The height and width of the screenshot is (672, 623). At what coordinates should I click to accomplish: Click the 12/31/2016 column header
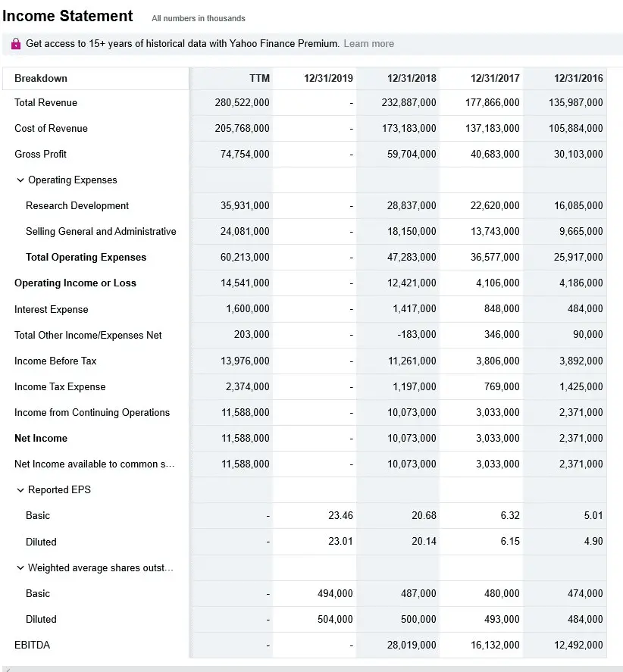tap(578, 78)
